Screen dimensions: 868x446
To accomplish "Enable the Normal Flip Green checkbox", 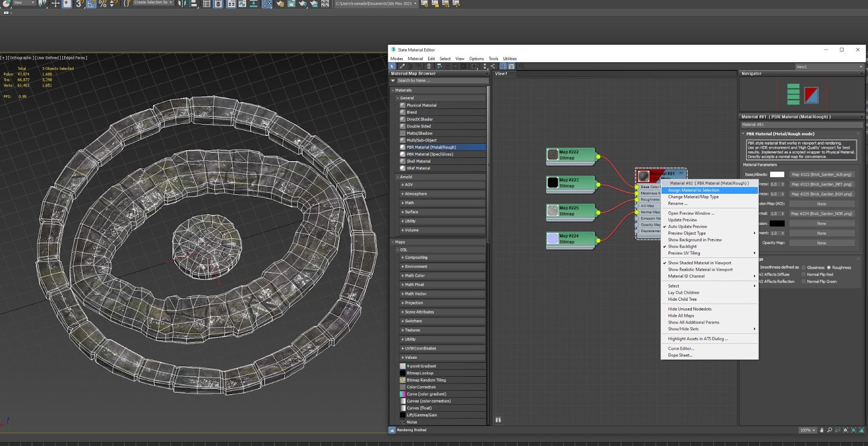I will [x=803, y=281].
